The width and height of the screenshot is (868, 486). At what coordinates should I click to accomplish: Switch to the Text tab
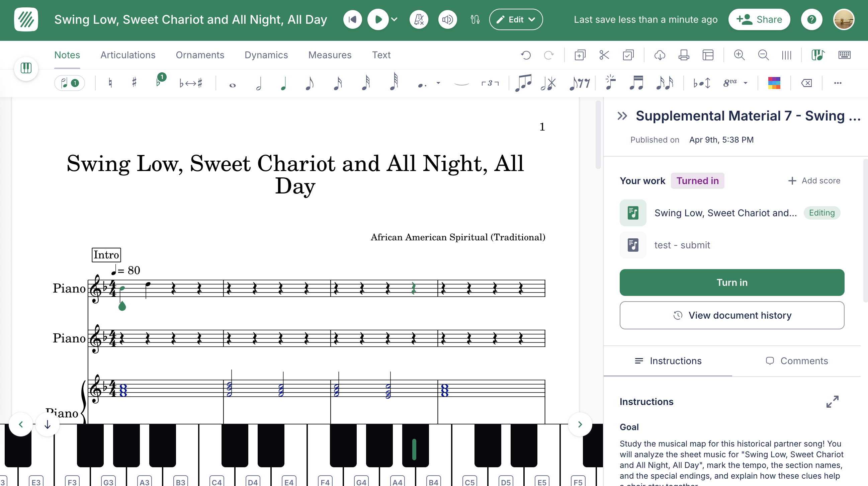(381, 55)
